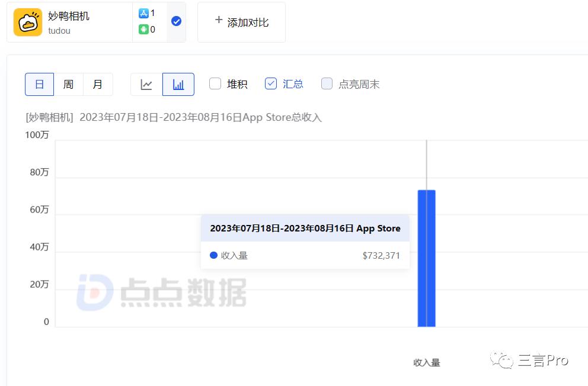This screenshot has height=386, width=588.
Task: Click the 妙鸭相机 app name
Action: [69, 16]
